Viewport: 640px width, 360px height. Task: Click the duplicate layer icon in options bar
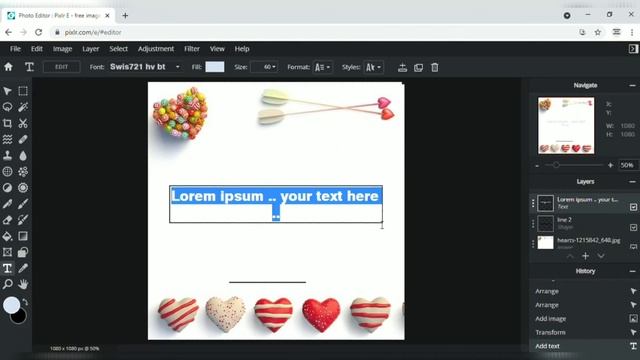[418, 67]
